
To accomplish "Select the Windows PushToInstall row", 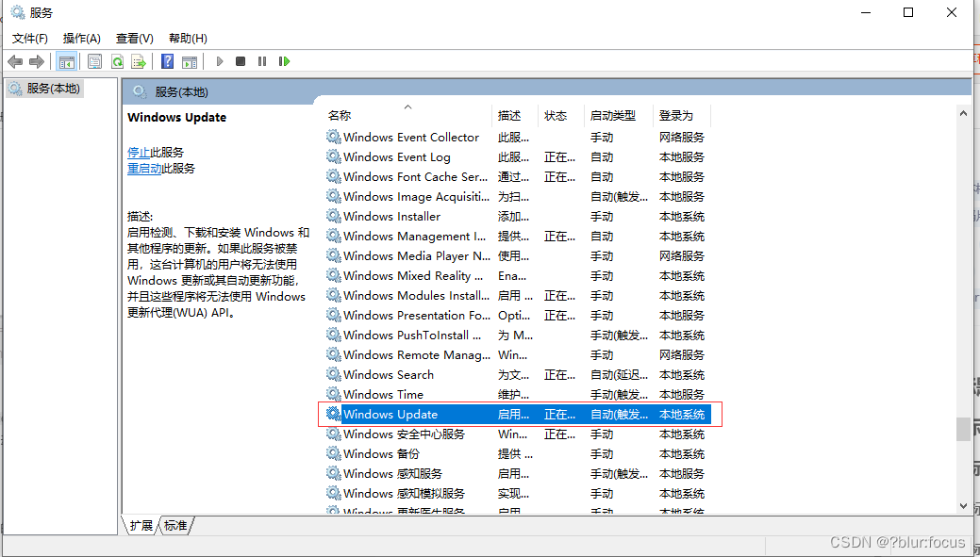I will click(x=518, y=335).
